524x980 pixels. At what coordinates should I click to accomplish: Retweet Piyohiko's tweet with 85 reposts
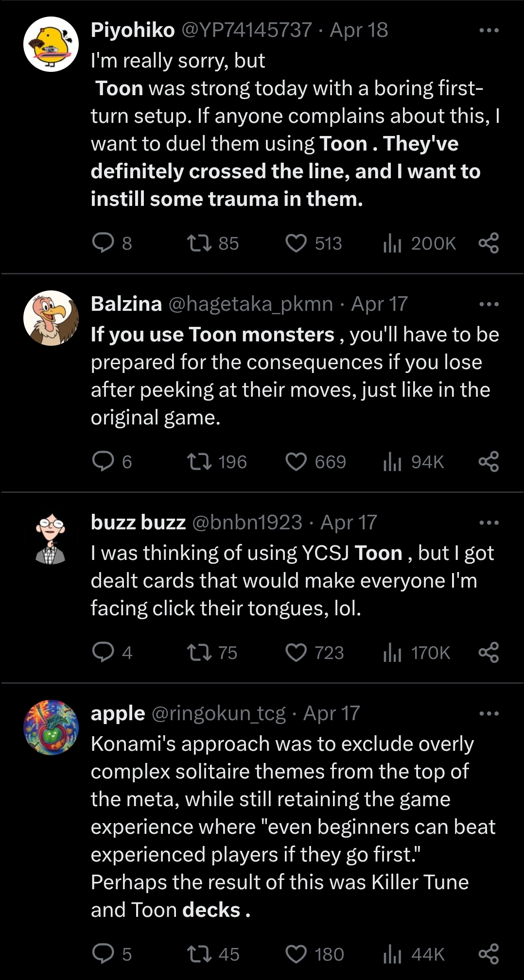(x=200, y=243)
